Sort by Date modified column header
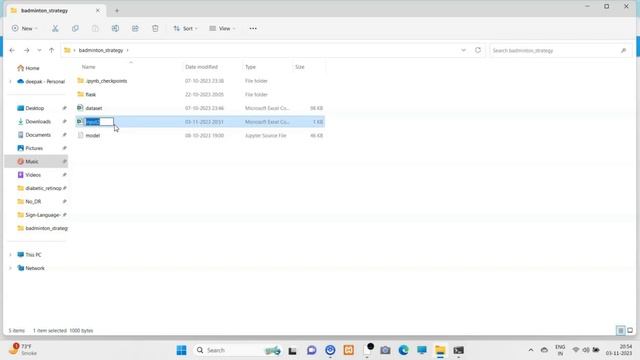The height and width of the screenshot is (360, 640). pyautogui.click(x=201, y=67)
